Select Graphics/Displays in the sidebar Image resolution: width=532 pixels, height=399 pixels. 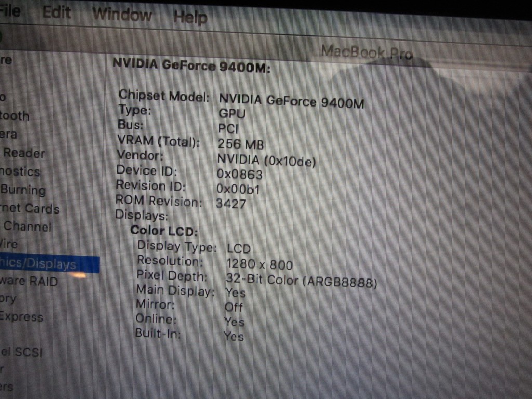point(49,264)
